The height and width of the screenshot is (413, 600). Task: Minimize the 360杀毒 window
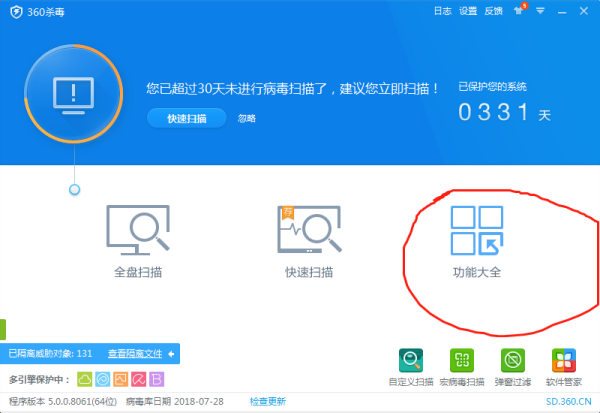click(x=562, y=12)
